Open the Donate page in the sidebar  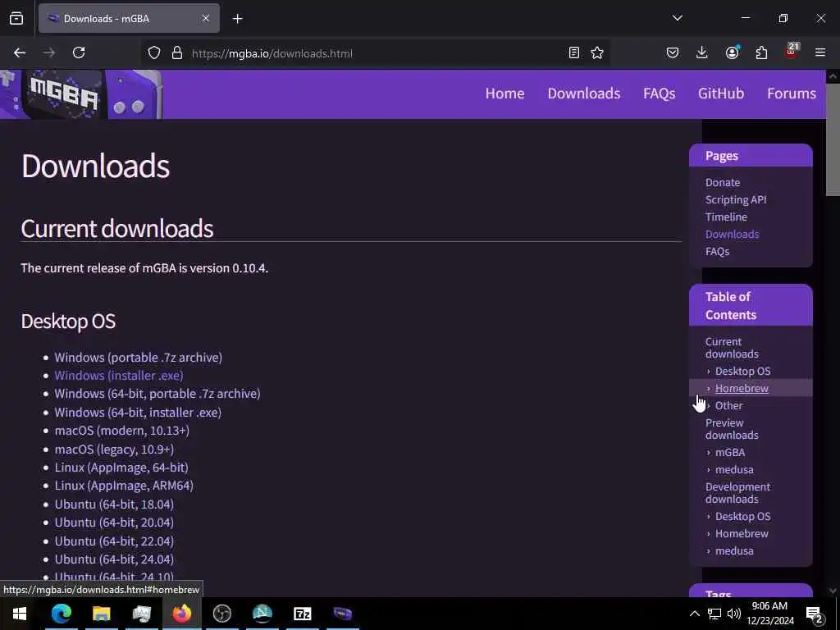[x=723, y=183]
